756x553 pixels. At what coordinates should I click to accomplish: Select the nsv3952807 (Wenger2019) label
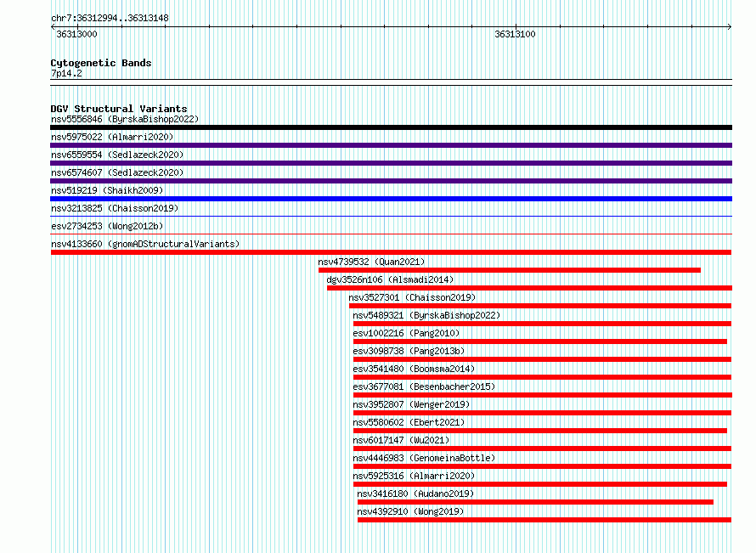pos(411,404)
